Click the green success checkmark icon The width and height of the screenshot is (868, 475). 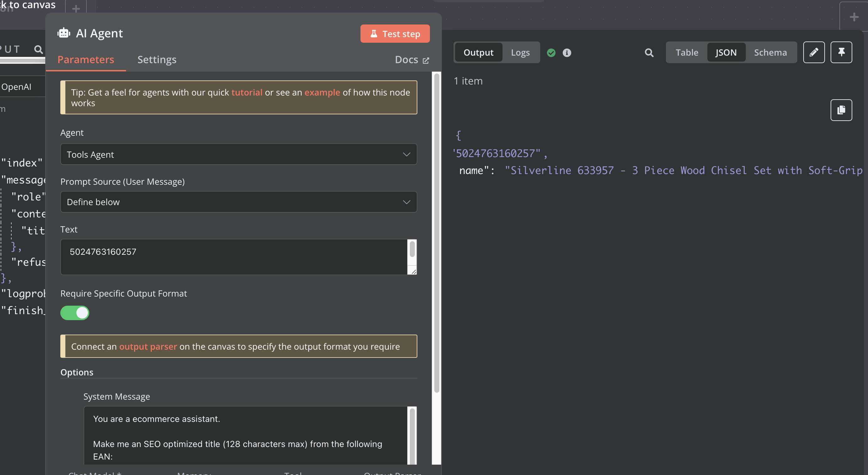coord(551,52)
